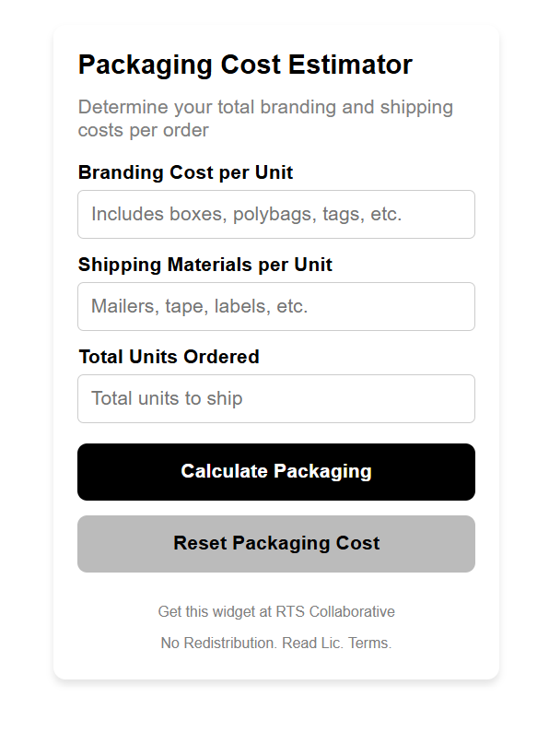549x756 pixels.
Task: Click the Total Units Ordered label
Action: coord(169,357)
